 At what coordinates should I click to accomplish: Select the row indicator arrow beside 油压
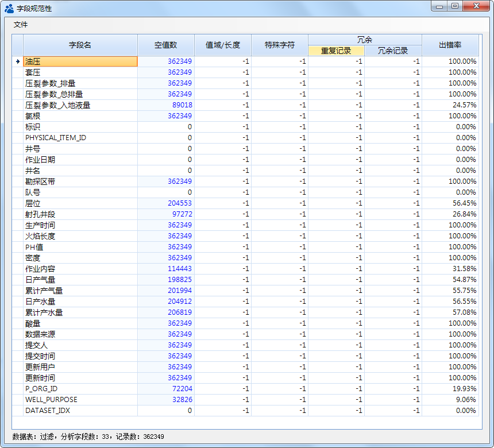[x=18, y=61]
